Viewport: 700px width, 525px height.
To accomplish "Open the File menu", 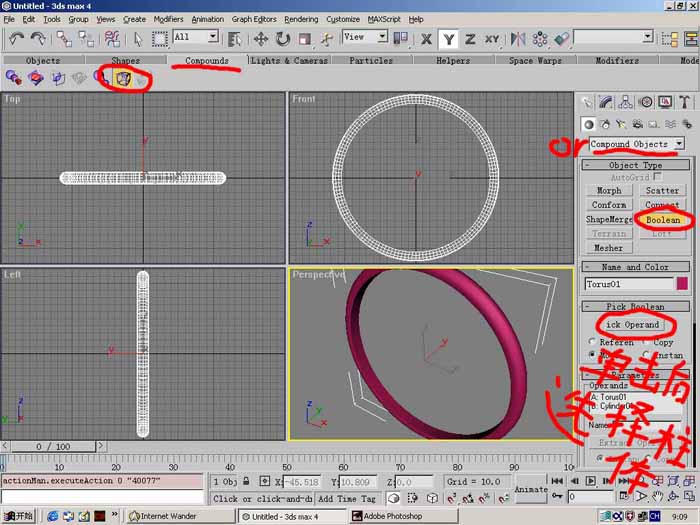I will (x=9, y=19).
